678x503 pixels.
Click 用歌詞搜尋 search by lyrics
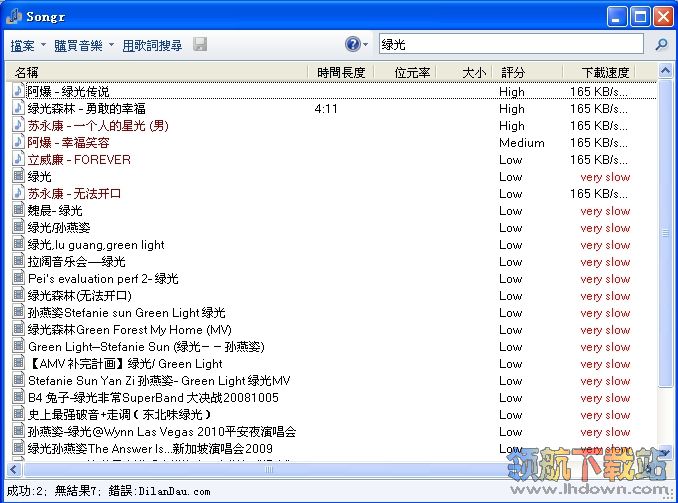(152, 45)
